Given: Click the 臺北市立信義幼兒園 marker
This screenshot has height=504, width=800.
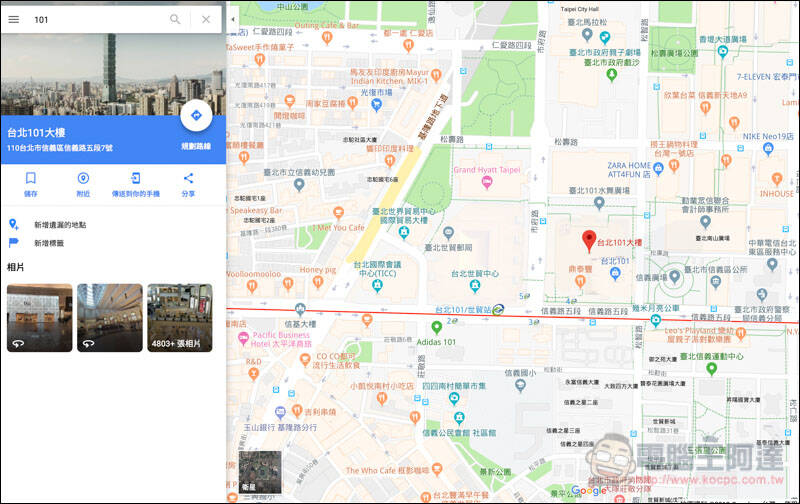Looking at the screenshot, I should click(299, 185).
